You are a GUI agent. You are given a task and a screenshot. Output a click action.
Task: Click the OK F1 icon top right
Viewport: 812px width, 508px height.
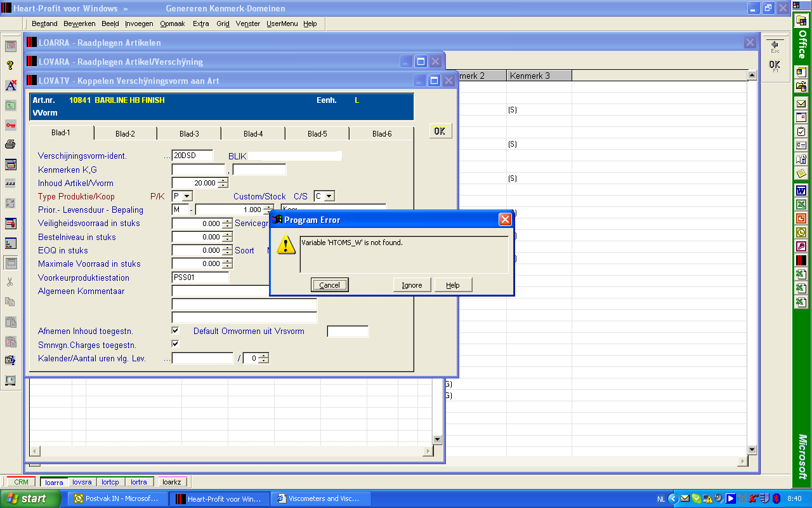[x=775, y=66]
